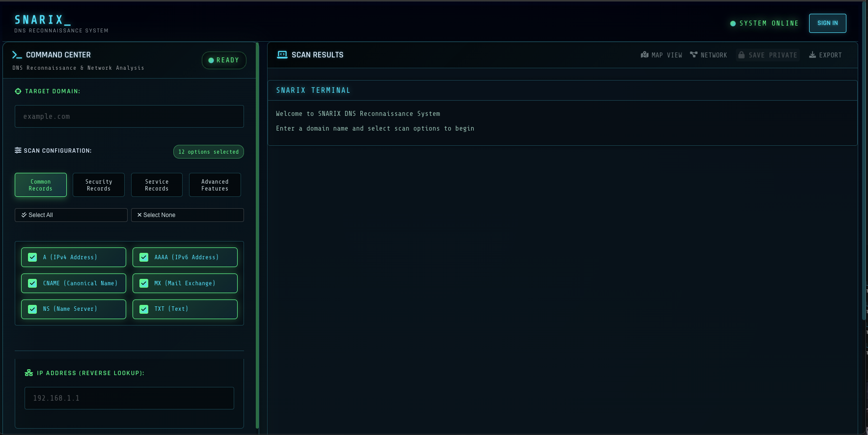Click the 'Welcome to SNARIX DNS Reconnaissance System' line
Viewport: 868px width, 435px height.
358,114
